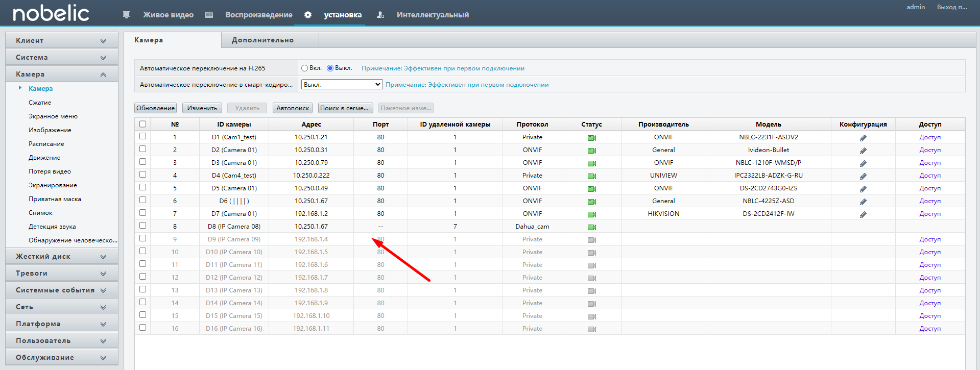Expand the Клиент sidebar section
980x370 pixels.
click(62, 40)
